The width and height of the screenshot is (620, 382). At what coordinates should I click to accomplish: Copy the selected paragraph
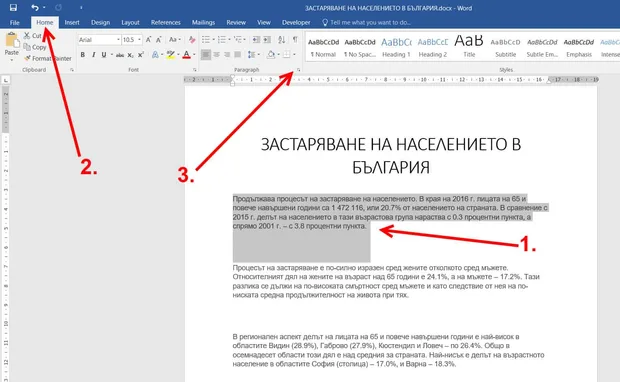click(x=35, y=47)
